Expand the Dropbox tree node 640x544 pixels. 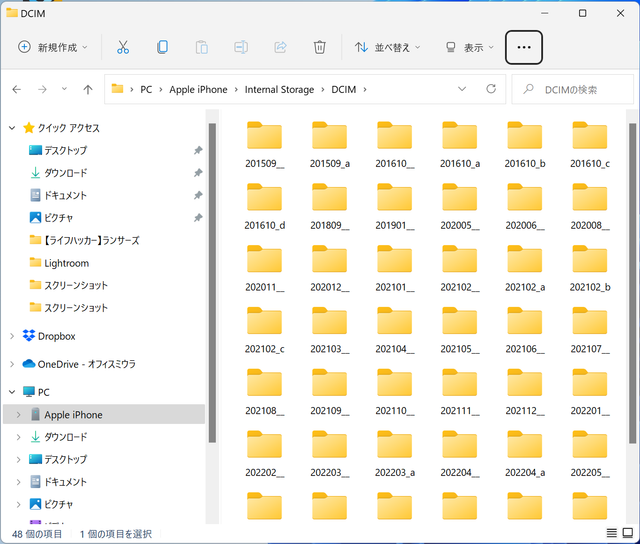pos(12,336)
